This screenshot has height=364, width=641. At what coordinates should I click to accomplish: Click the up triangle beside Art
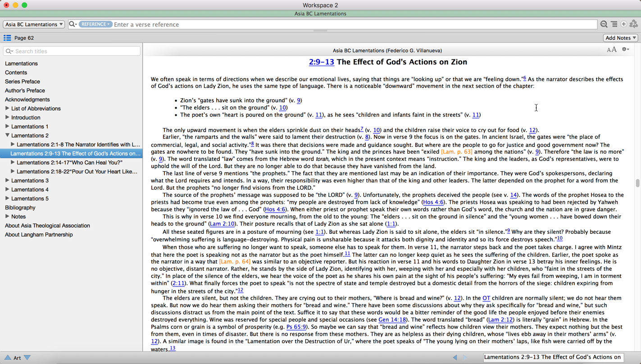pyautogui.click(x=8, y=358)
